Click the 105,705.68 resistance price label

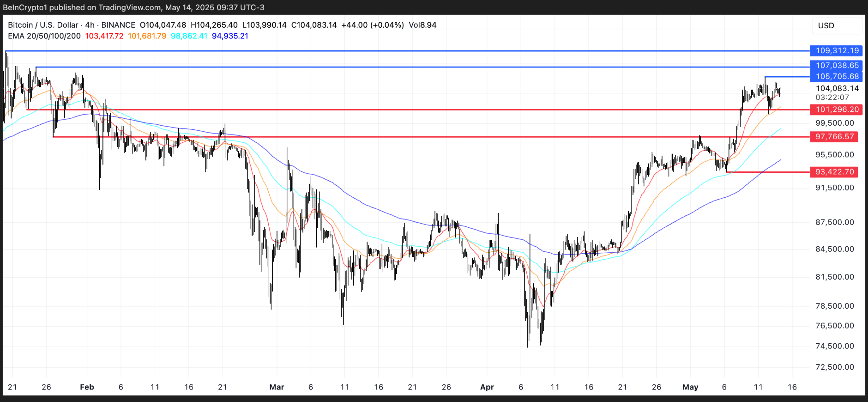[837, 77]
